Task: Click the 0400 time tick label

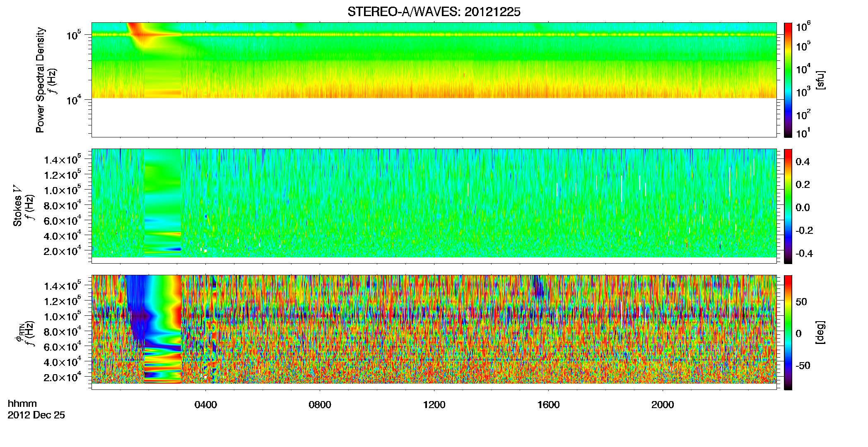Action: [x=205, y=404]
